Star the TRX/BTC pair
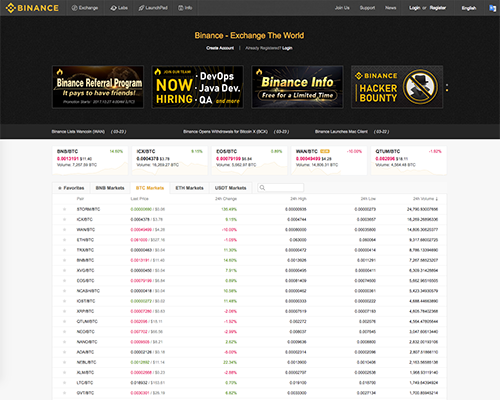Viewport: 500px width, 400px height. tap(64, 250)
